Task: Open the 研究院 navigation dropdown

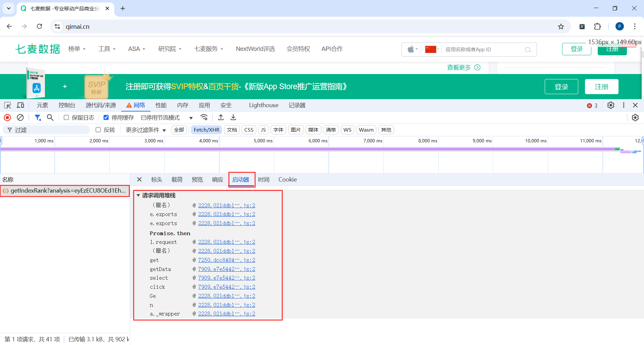Action: pyautogui.click(x=170, y=49)
